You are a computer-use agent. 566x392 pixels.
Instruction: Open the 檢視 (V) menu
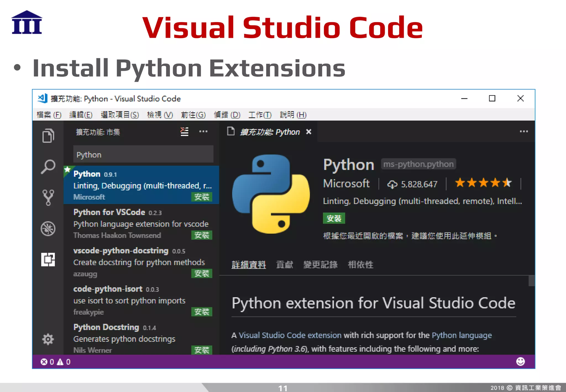pos(160,115)
